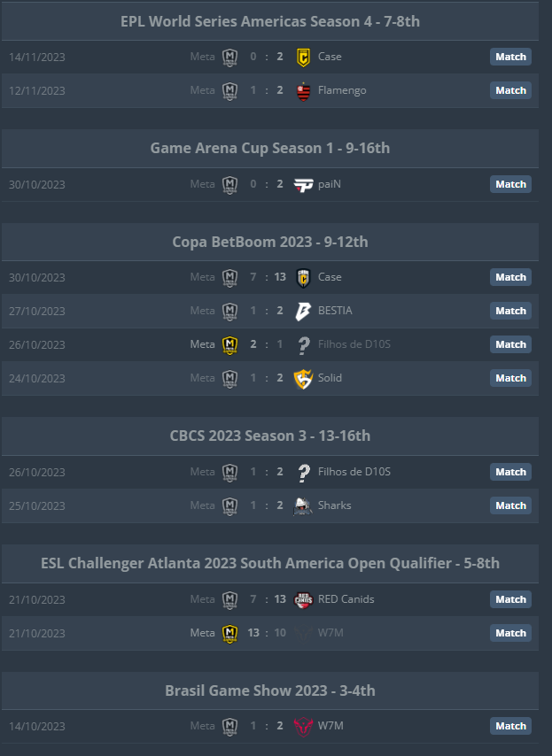Screen dimensions: 552x756
Task: Open EPL World Series Americas Season 4 header
Action: [x=270, y=22]
